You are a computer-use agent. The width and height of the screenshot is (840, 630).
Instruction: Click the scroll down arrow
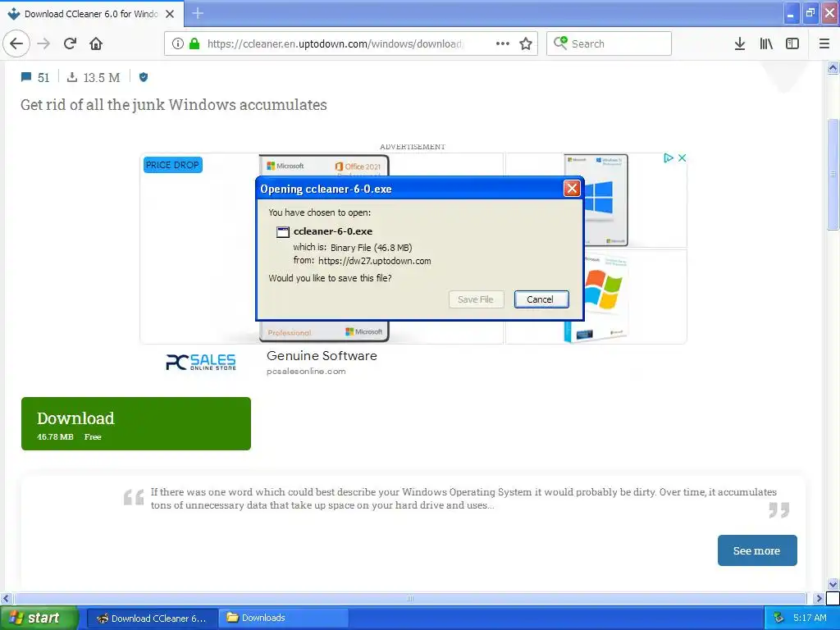[x=833, y=584]
